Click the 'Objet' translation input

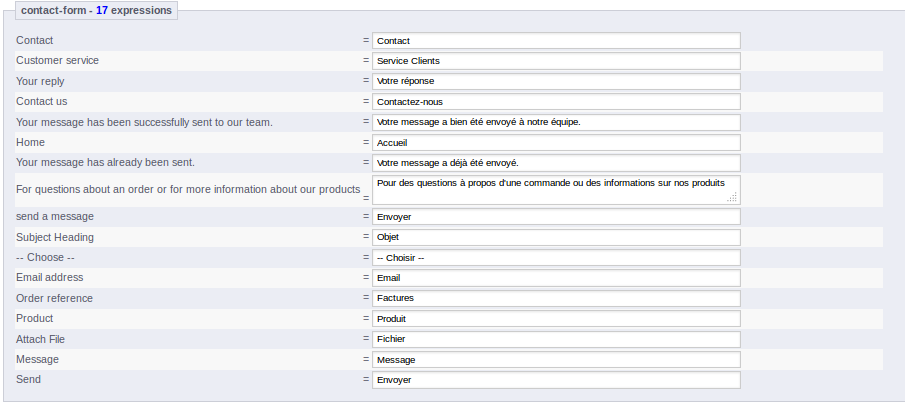pos(555,237)
